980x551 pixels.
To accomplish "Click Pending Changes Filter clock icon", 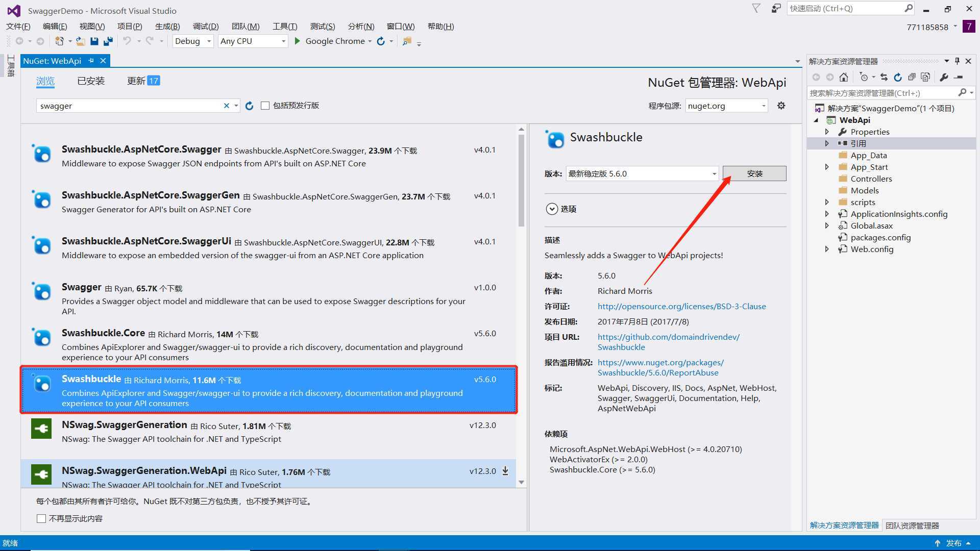I will click(x=864, y=77).
